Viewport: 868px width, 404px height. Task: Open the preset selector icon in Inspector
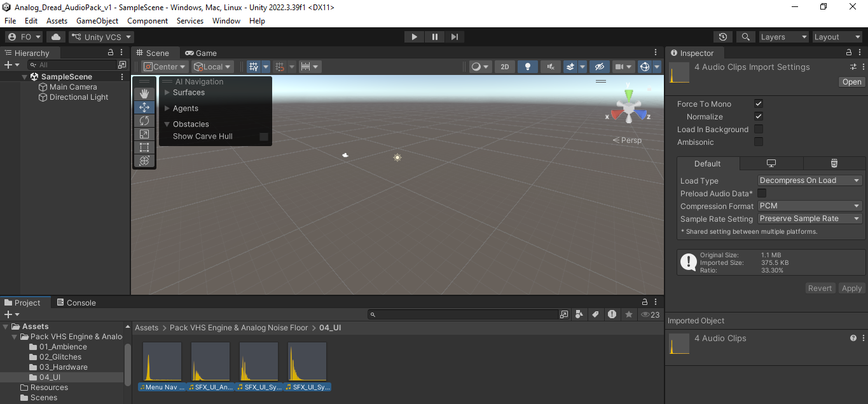pyautogui.click(x=853, y=67)
